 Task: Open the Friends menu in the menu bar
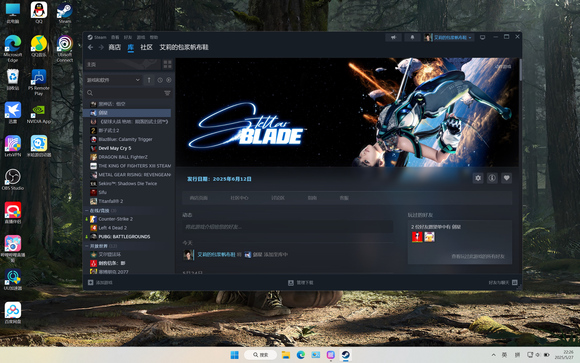128,37
